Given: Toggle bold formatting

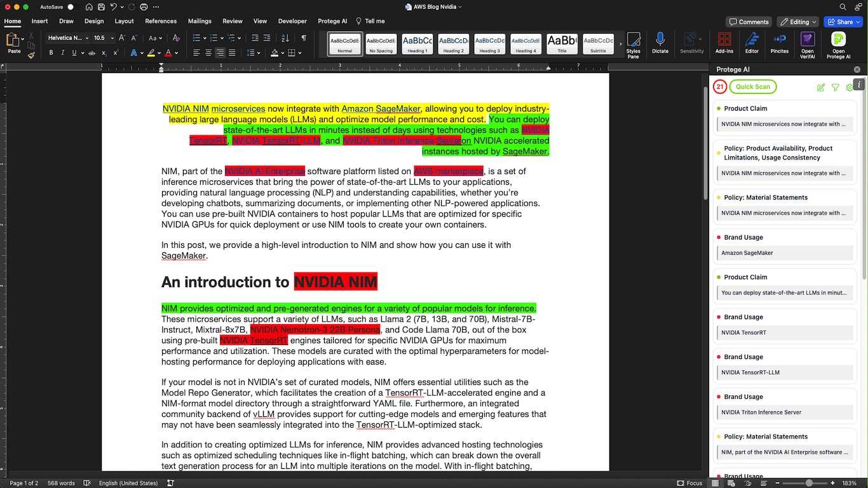Looking at the screenshot, I should 51,53.
